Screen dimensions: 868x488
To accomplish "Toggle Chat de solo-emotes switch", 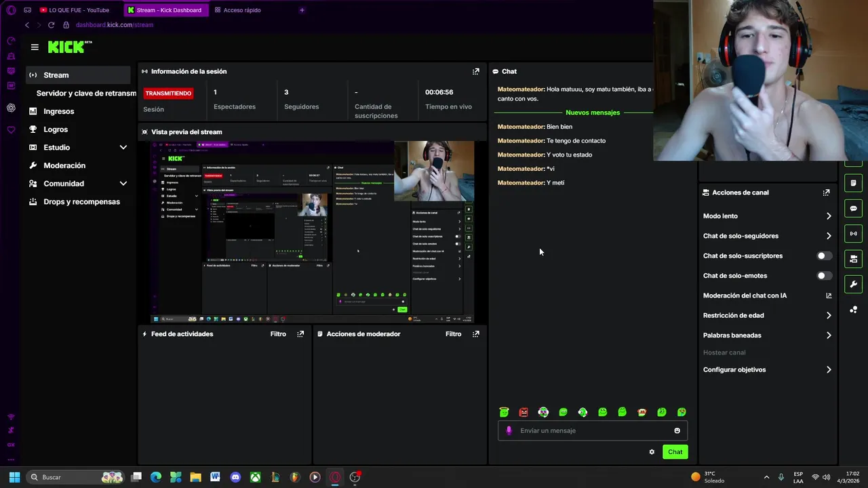I will pyautogui.click(x=824, y=276).
